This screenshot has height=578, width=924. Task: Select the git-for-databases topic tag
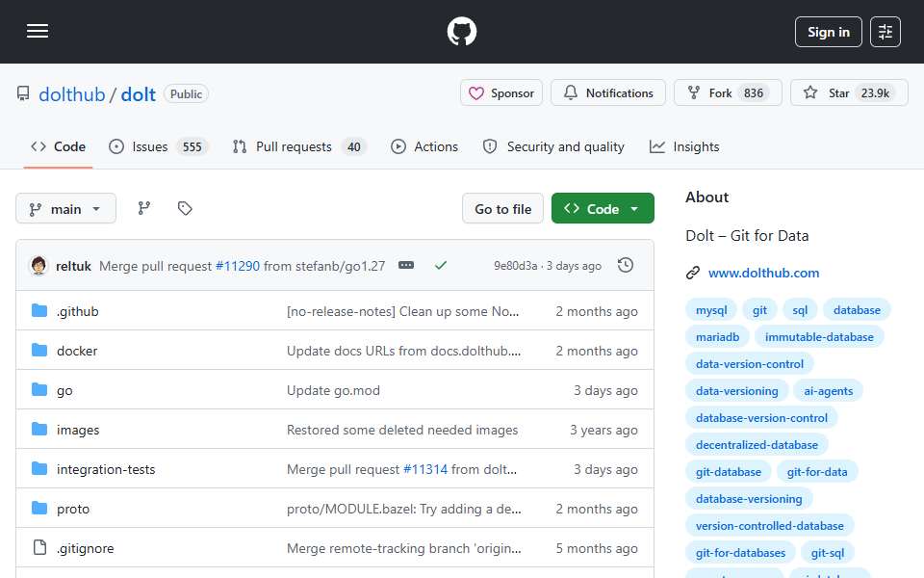pyautogui.click(x=740, y=553)
